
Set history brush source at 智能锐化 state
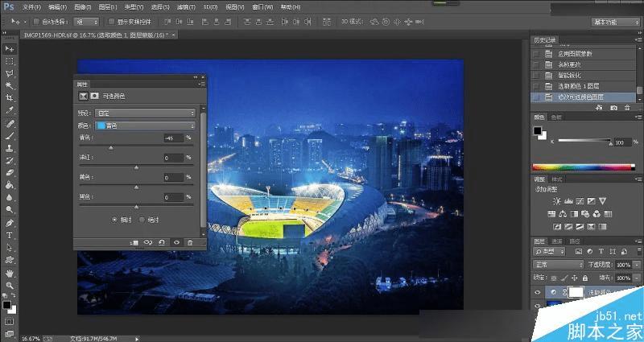point(535,76)
